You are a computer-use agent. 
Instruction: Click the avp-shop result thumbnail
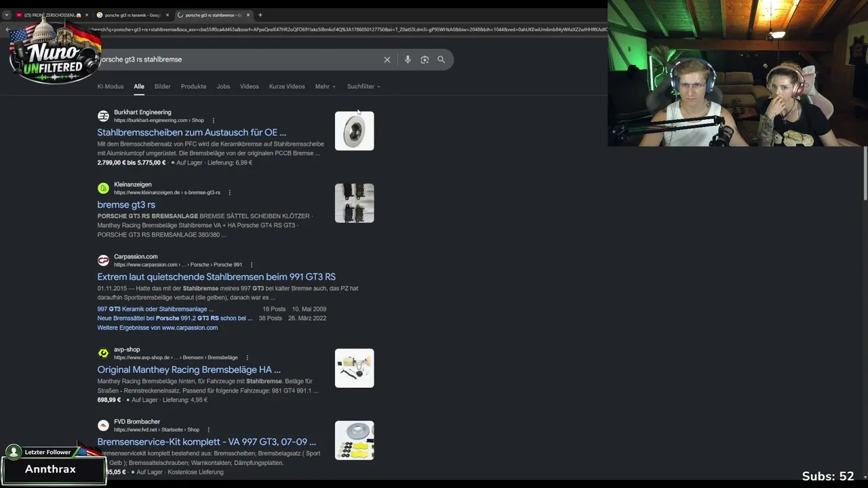(x=354, y=368)
